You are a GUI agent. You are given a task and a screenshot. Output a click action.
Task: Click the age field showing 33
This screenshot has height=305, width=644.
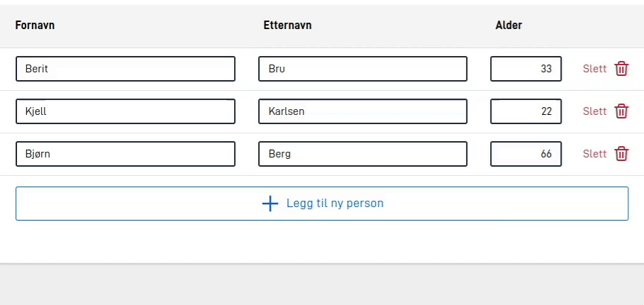click(526, 69)
